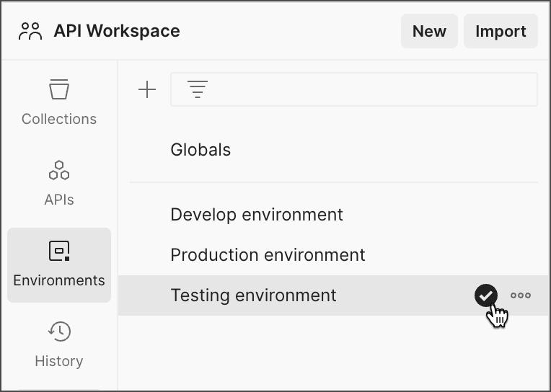Open Globals in the environments list
This screenshot has height=392, width=551.
[x=200, y=150]
